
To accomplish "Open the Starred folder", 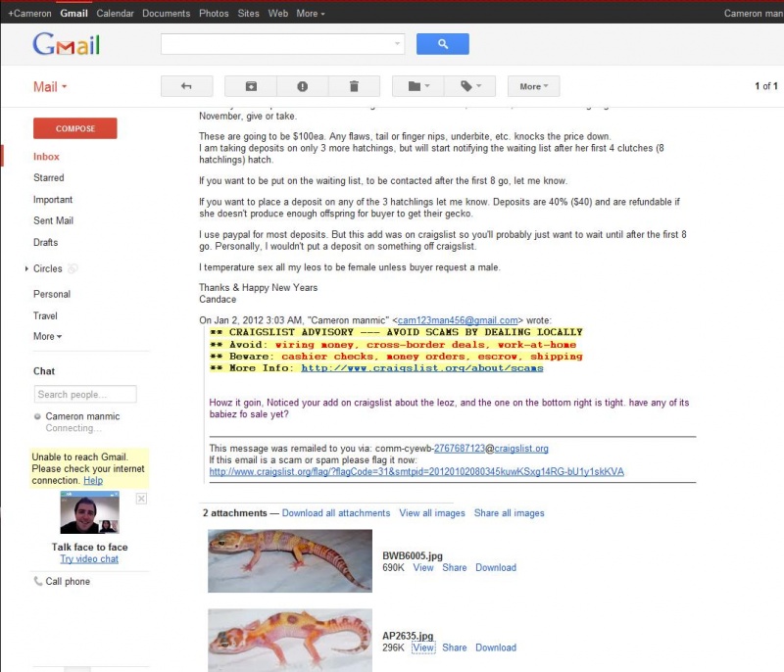I will coord(48,178).
